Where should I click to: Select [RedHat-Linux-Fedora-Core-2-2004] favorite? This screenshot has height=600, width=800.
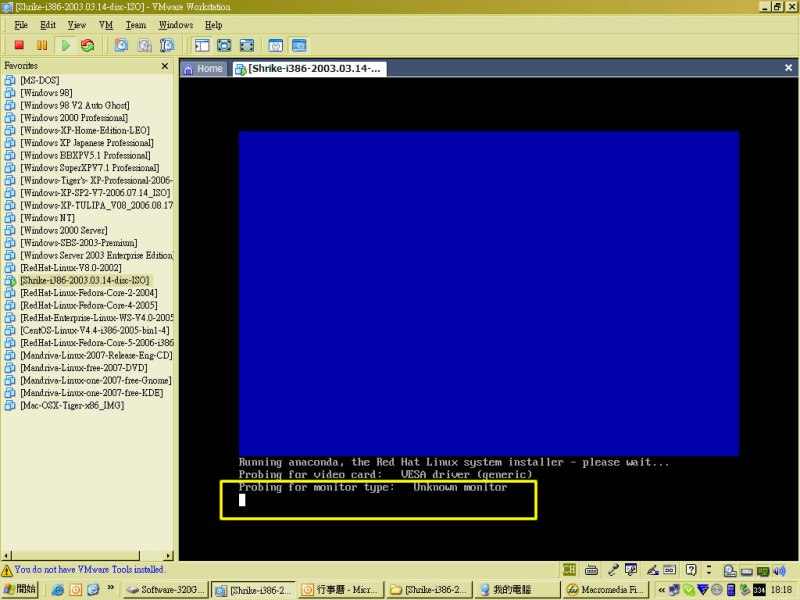[89, 293]
